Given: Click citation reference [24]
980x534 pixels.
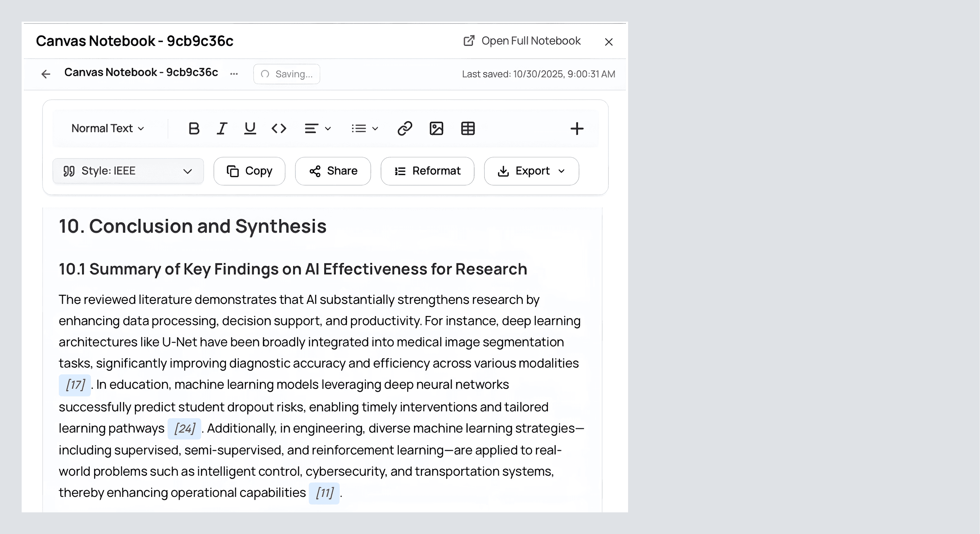Looking at the screenshot, I should click(x=185, y=429).
